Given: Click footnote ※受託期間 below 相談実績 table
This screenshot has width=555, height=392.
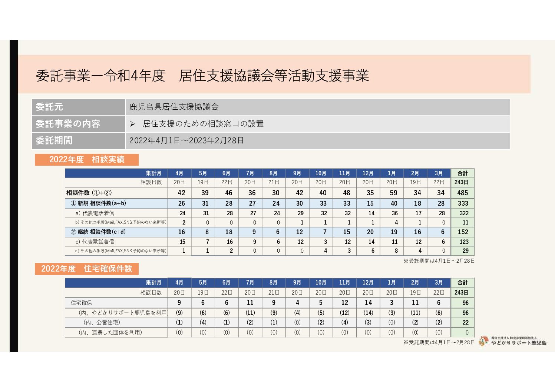Looking at the screenshot, I should [x=439, y=260].
